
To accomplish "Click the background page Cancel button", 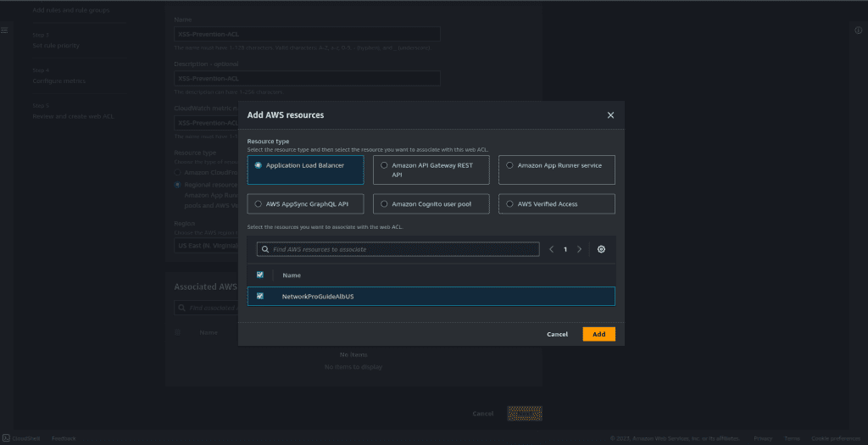I will (x=482, y=414).
